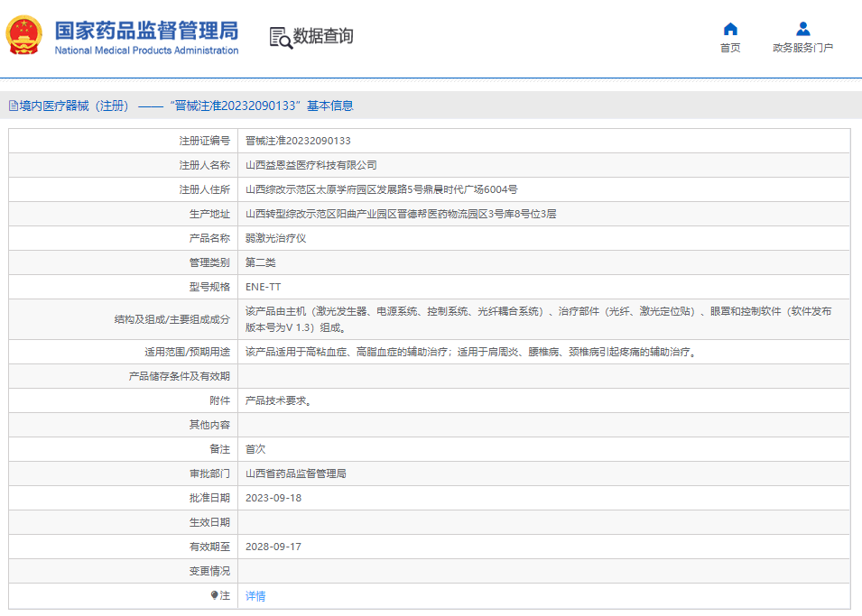Click the lightbulb icon beside 注
This screenshot has height=616, width=862.
tap(215, 595)
